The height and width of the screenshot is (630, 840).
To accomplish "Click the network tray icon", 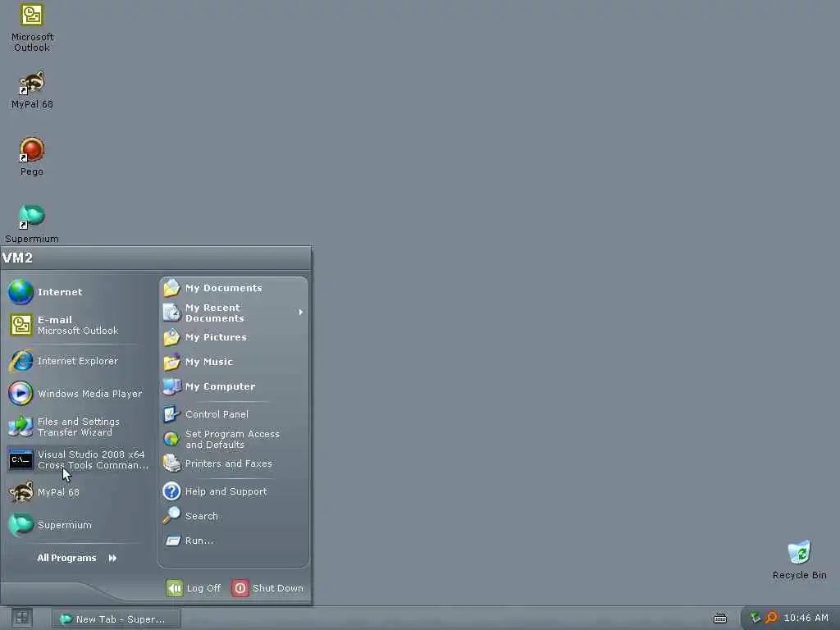I will click(756, 618).
